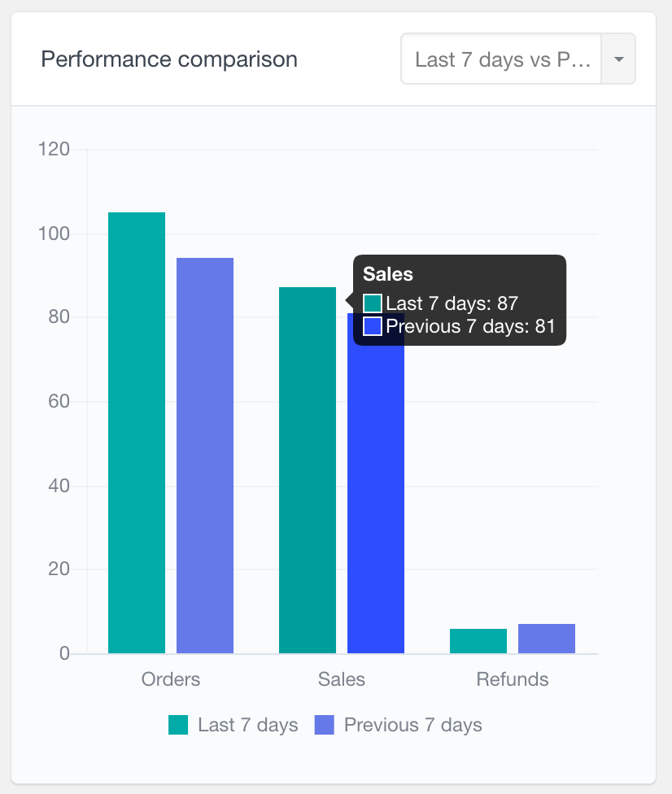Select the teal Orders bar
This screenshot has width=672, height=794.
click(137, 433)
